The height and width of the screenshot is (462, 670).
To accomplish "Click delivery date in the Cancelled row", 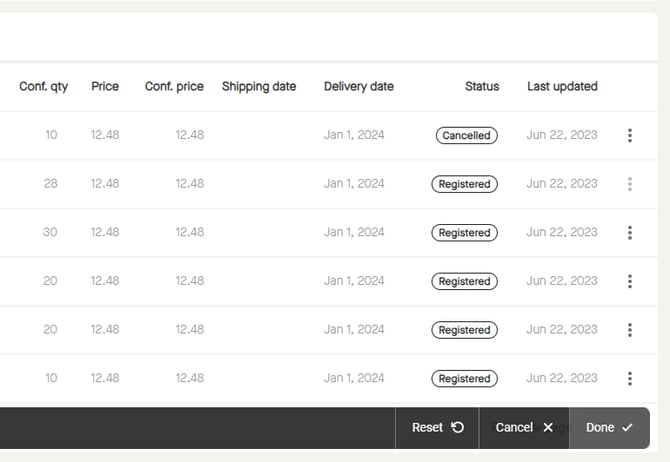I will point(354,135).
